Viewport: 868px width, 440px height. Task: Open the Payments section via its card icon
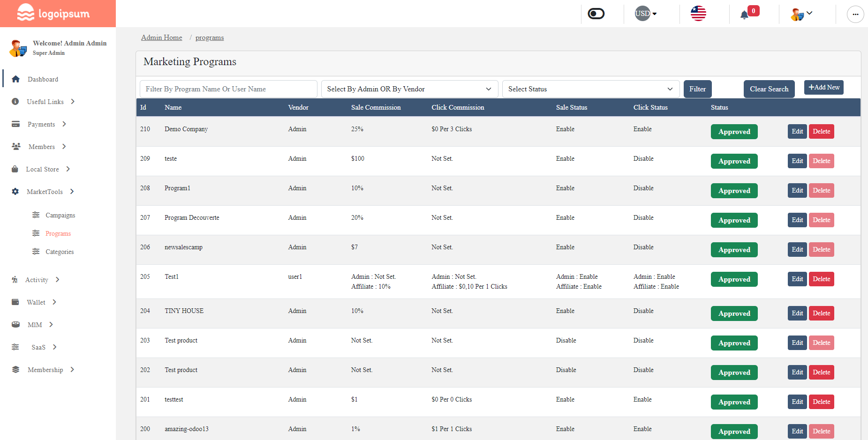15,124
